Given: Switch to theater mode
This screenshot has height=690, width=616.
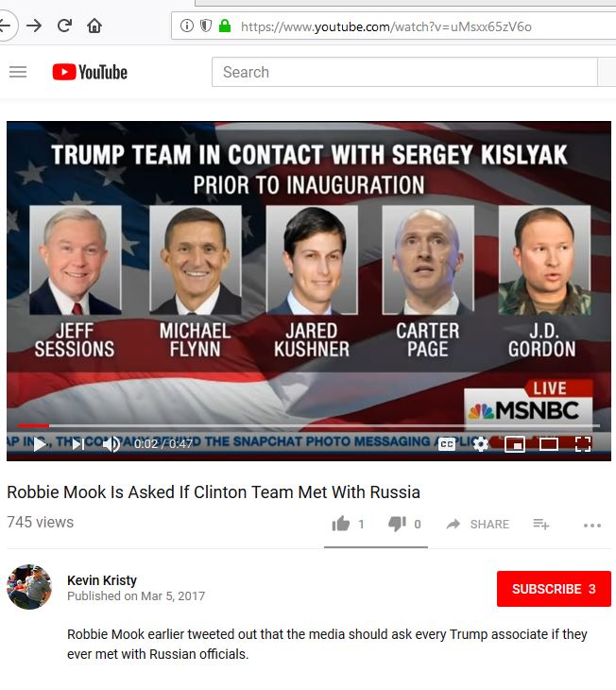Looking at the screenshot, I should point(549,444).
